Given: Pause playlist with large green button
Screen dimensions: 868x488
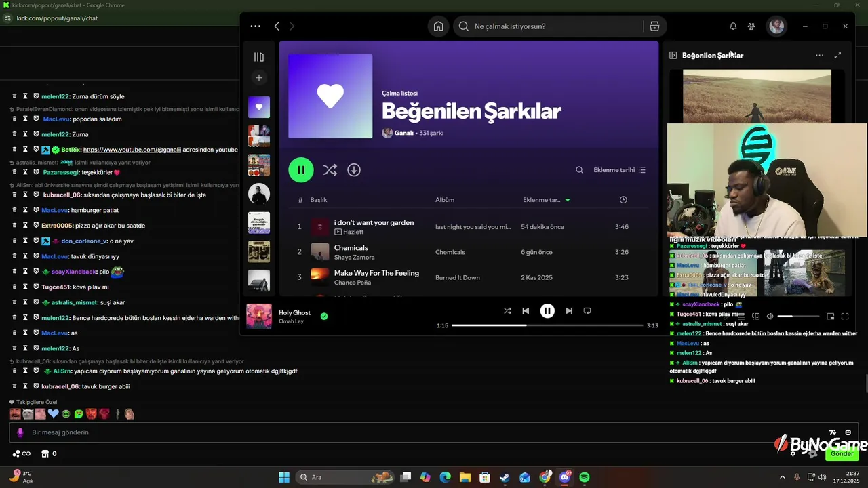Looking at the screenshot, I should [x=301, y=170].
